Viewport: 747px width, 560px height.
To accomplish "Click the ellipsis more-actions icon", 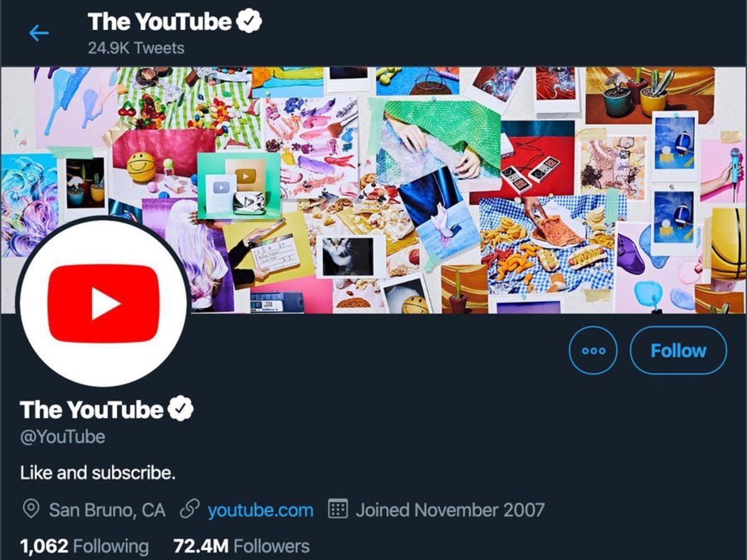I will [593, 350].
